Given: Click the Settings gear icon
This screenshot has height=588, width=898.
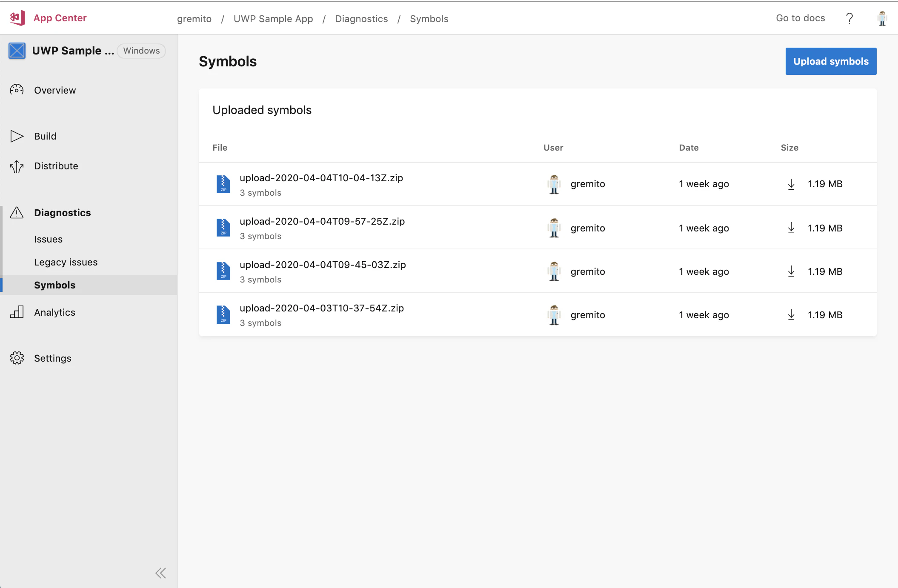Looking at the screenshot, I should point(17,358).
